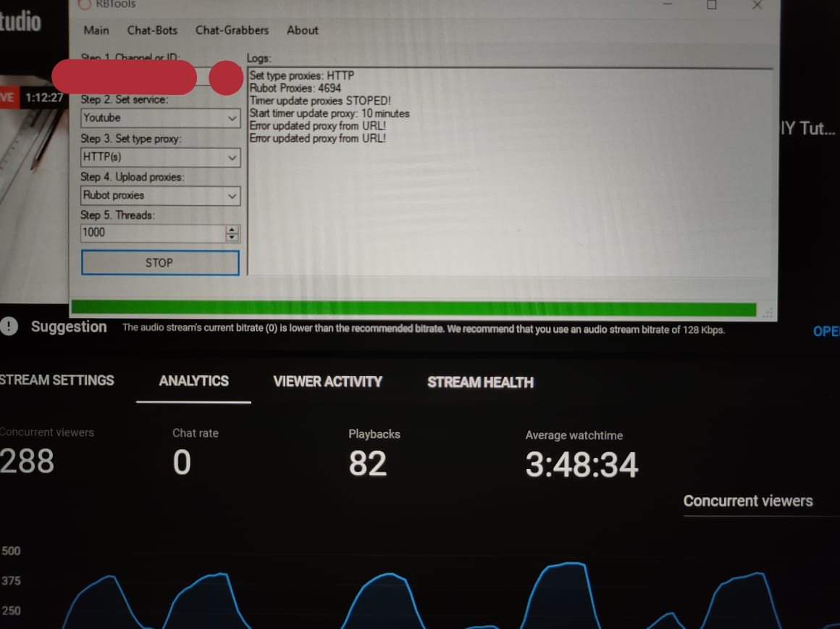840x629 pixels.
Task: Click inside the Threads input field
Action: pos(152,233)
